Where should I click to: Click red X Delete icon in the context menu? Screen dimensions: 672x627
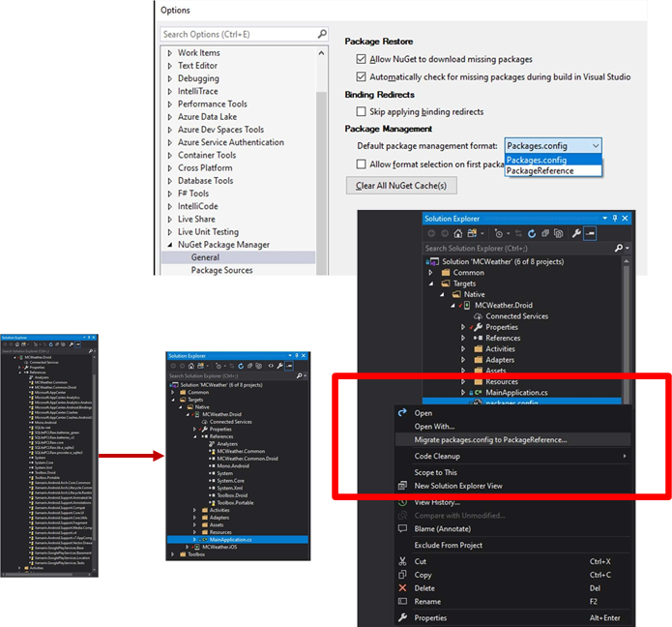tap(402, 588)
